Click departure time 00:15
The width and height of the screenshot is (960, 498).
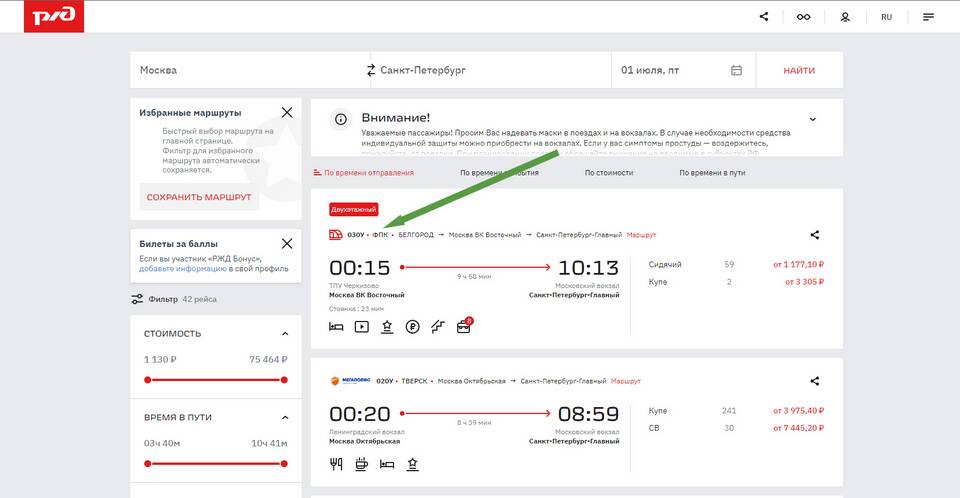click(359, 268)
